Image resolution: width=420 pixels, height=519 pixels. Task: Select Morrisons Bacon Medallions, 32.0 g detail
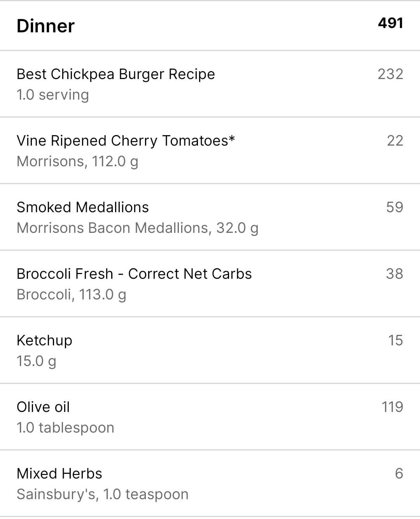pyautogui.click(x=137, y=228)
